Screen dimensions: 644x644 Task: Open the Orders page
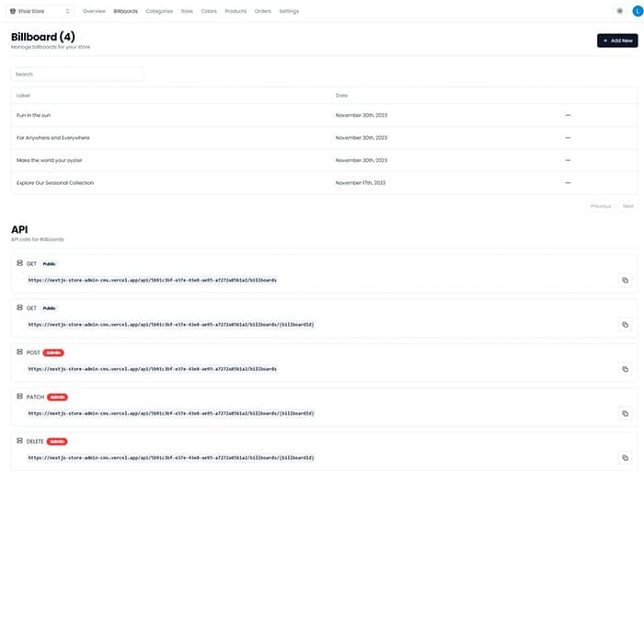pyautogui.click(x=263, y=11)
